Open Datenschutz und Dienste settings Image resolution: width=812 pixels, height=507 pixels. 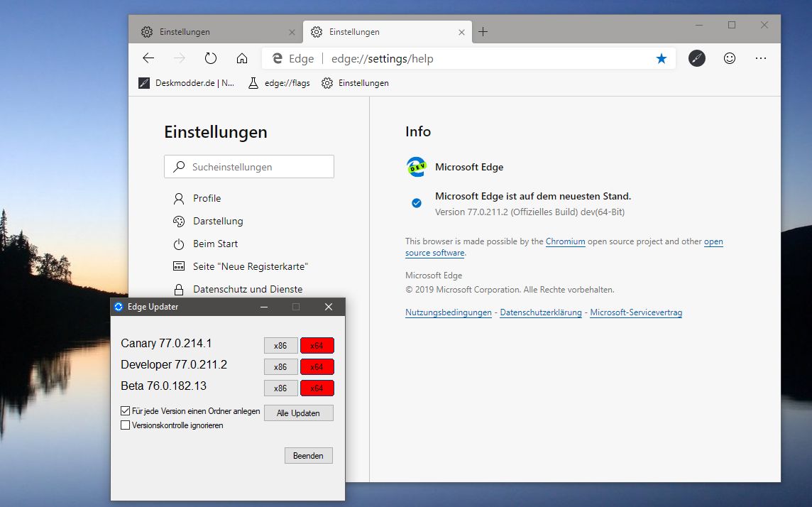click(248, 290)
